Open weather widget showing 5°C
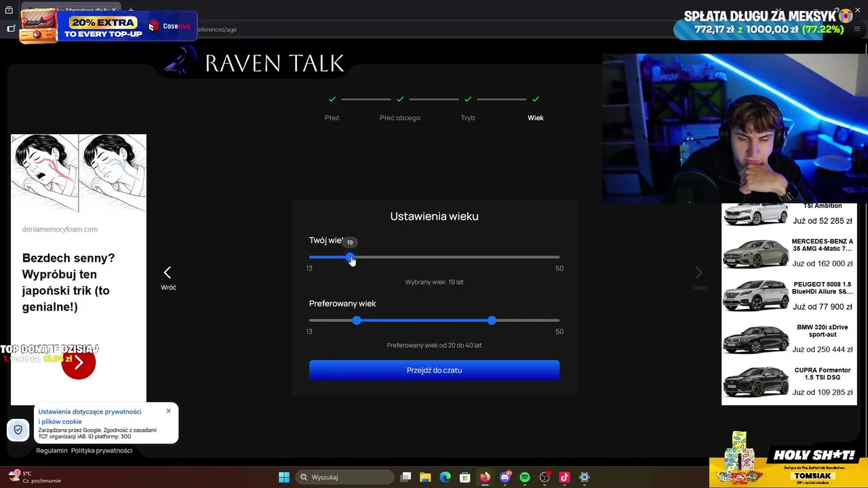868x488 pixels. point(35,477)
